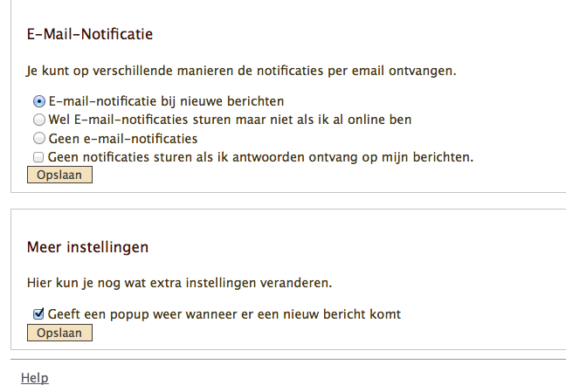Click label text 'Geen notificaties sturen als ik antwoorden...'
The image size is (566, 392).
(260, 157)
